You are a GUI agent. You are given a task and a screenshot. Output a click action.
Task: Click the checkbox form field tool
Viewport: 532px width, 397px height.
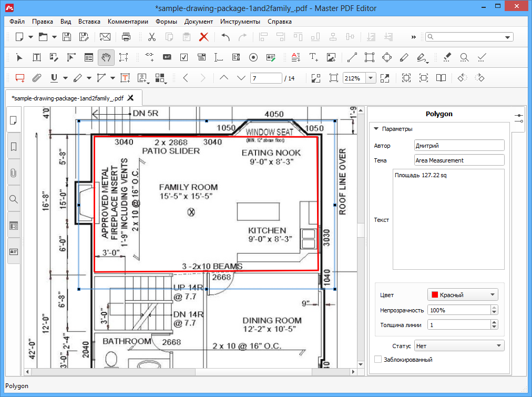click(184, 57)
